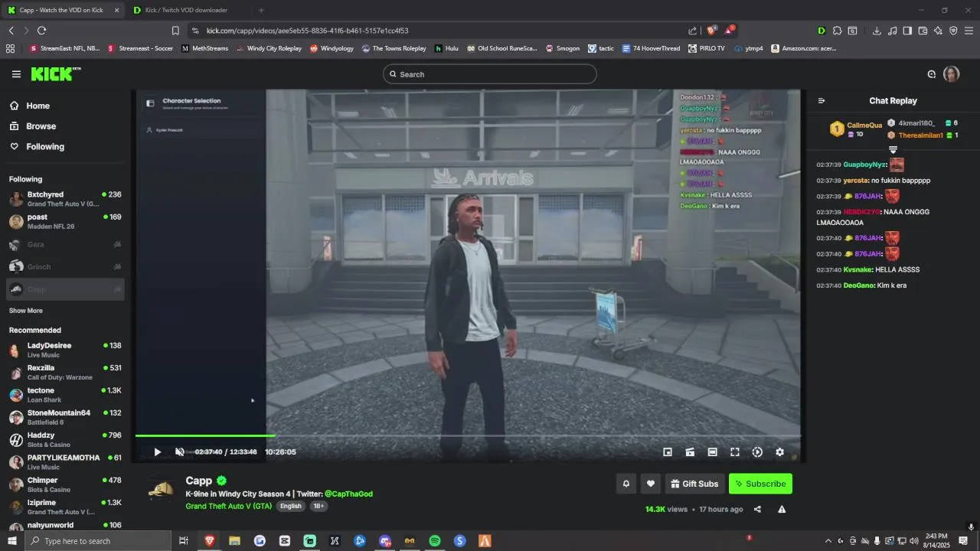The image size is (980, 551).
Task: Click Windows taskbar search box
Action: point(98,541)
